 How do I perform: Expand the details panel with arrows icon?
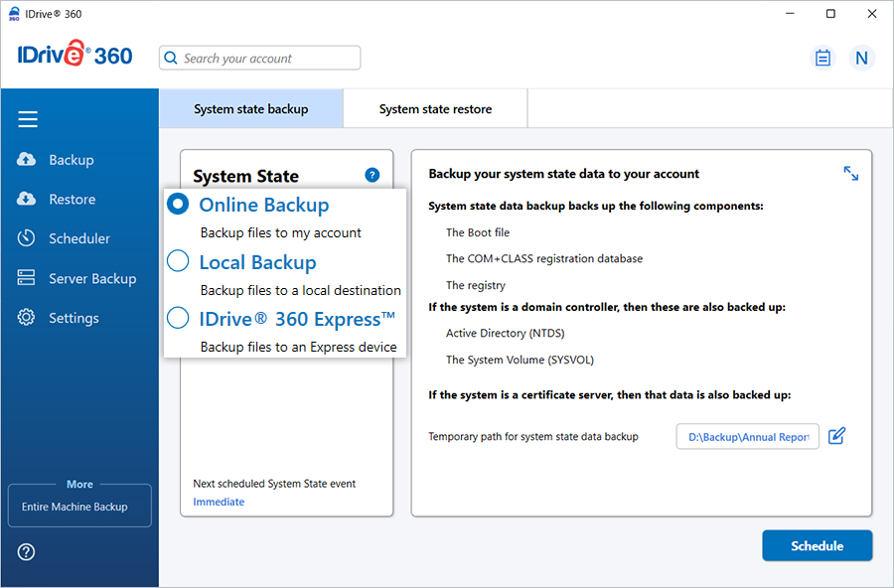[x=851, y=174]
